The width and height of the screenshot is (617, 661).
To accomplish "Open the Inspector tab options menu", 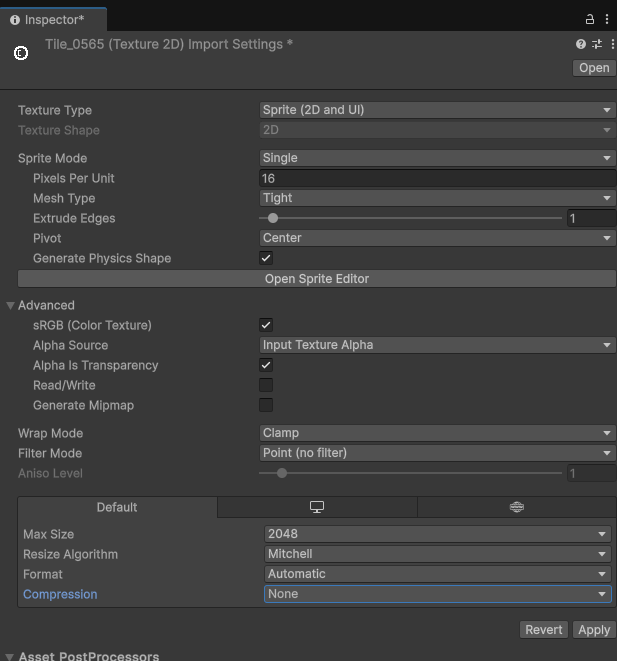I will (607, 20).
